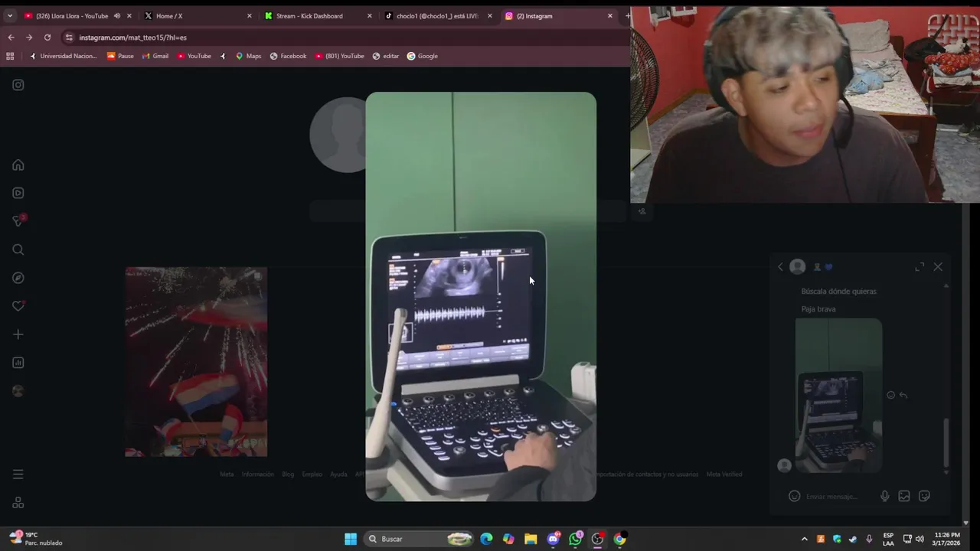Open the tab search dropdown arrow
980x551 pixels.
(10, 15)
